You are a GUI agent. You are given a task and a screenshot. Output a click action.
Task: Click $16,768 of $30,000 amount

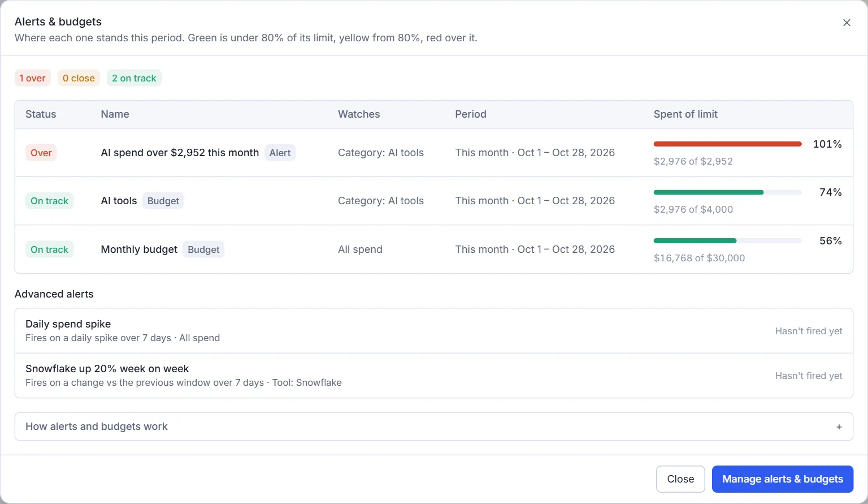click(699, 258)
